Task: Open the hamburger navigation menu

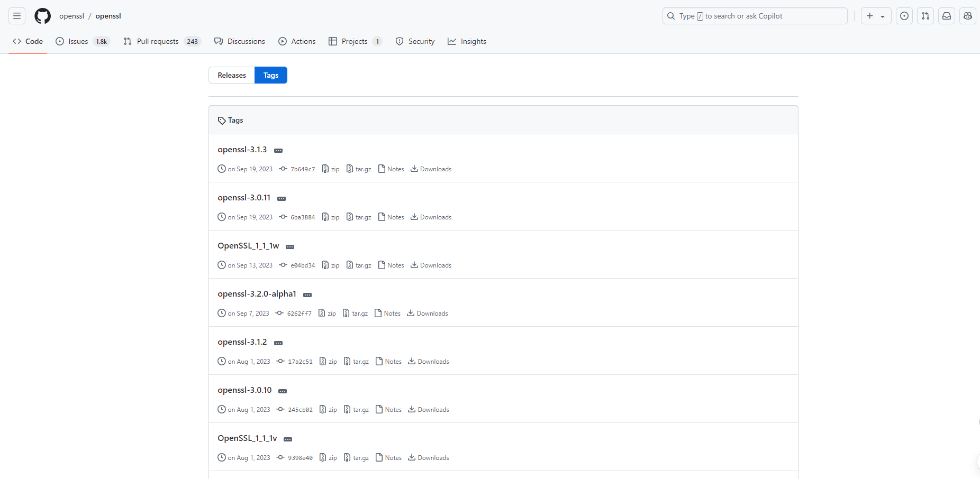Action: pyautogui.click(x=17, y=16)
